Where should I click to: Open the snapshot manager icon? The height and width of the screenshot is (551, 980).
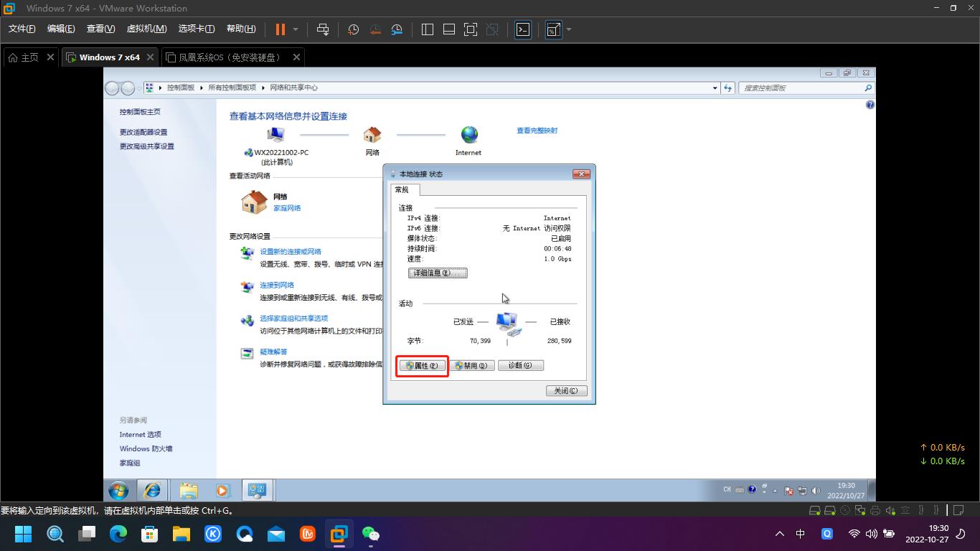coord(397,29)
